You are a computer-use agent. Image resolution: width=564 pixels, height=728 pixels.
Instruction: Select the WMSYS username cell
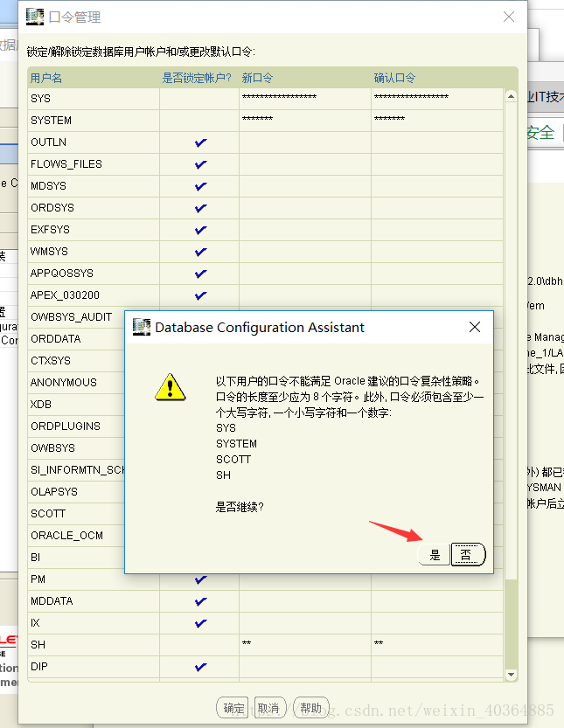pos(94,252)
